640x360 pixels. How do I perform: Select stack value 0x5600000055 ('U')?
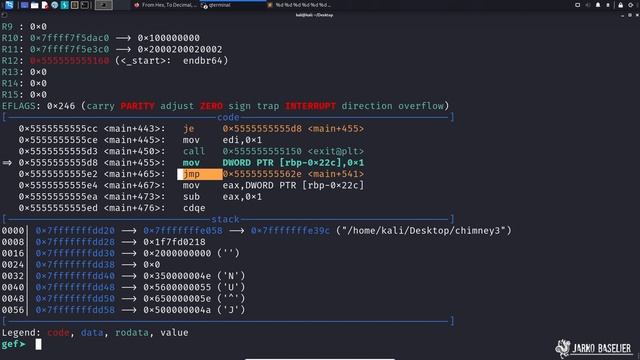click(x=194, y=287)
